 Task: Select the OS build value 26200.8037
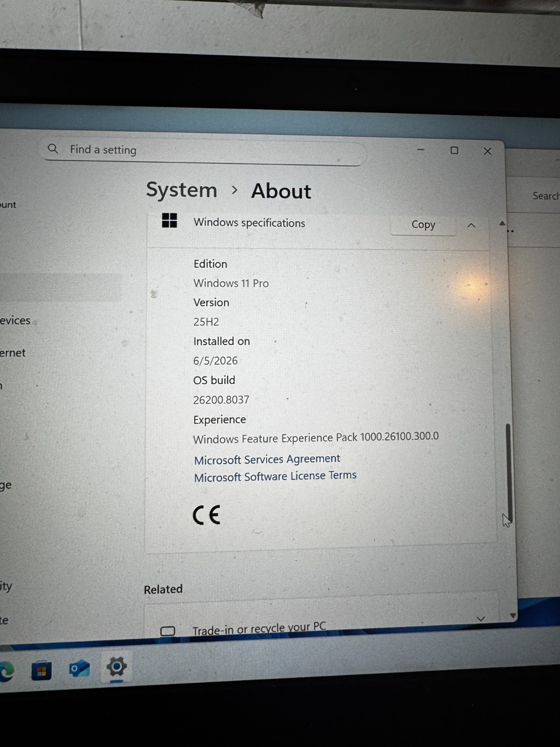point(221,400)
